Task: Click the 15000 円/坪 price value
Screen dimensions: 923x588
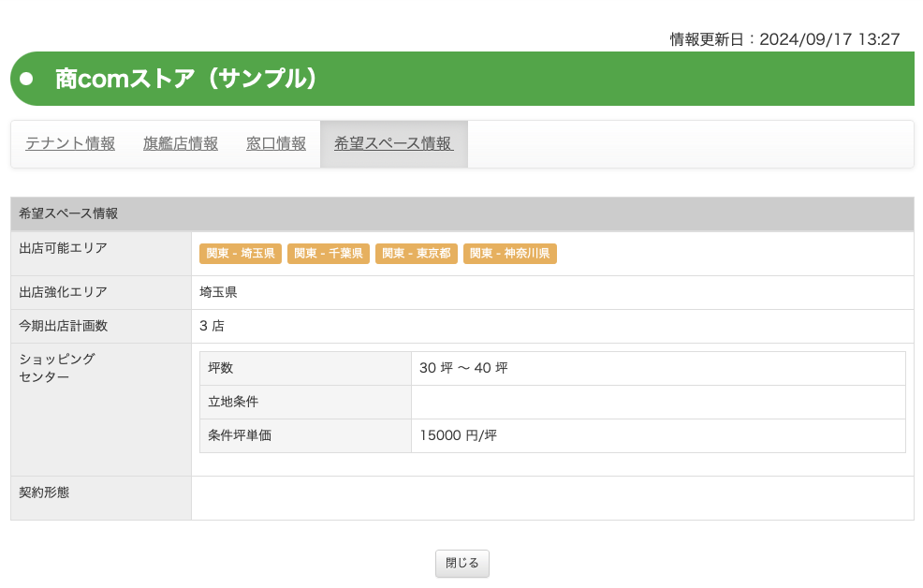Action: 458,435
